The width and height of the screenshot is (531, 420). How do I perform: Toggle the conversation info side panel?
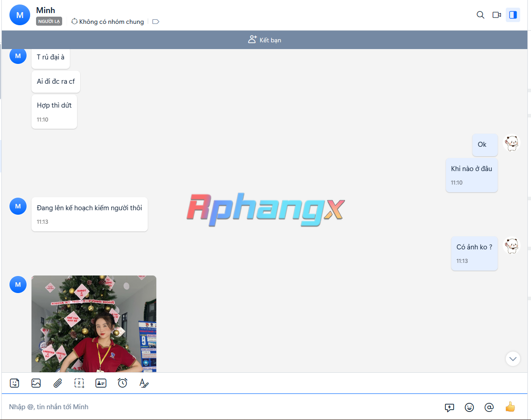point(513,15)
